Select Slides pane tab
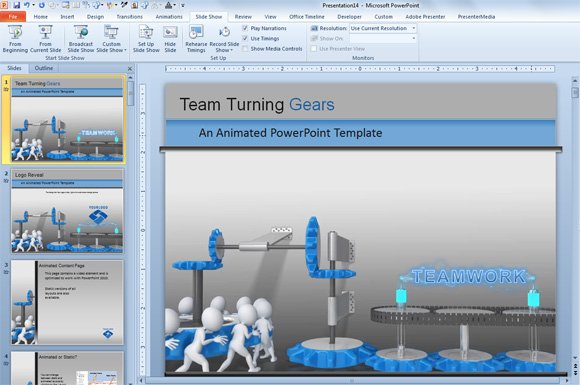This screenshot has height=385, width=580. 15,68
